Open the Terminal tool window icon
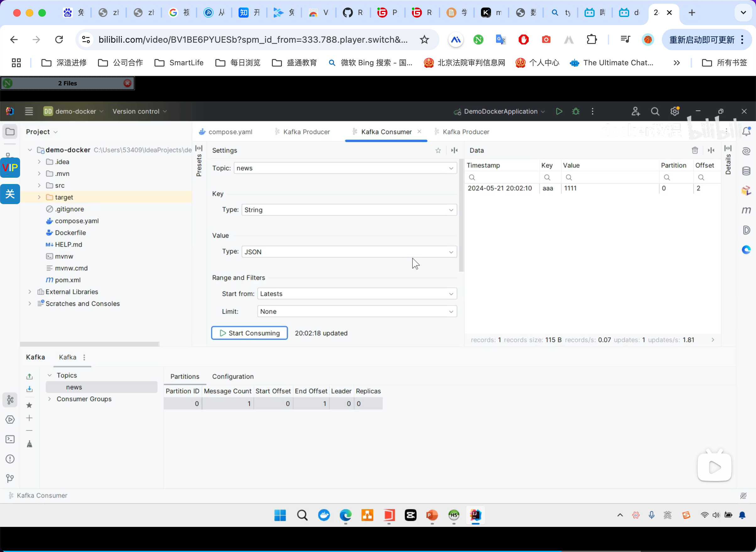The width and height of the screenshot is (756, 552). click(10, 439)
